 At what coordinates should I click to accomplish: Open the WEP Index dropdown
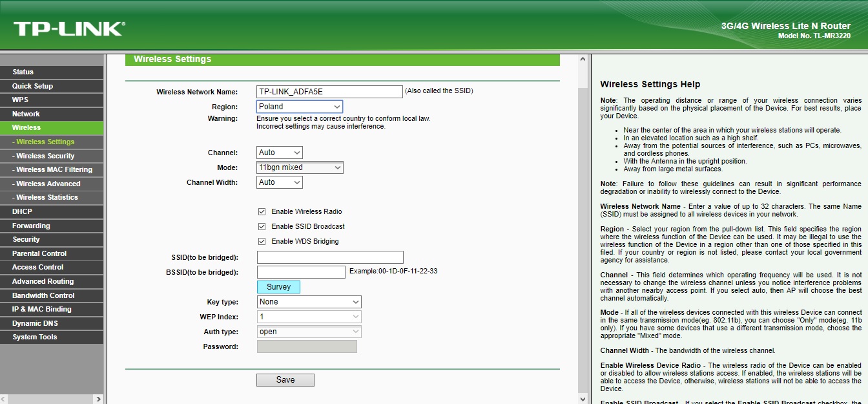pyautogui.click(x=309, y=317)
